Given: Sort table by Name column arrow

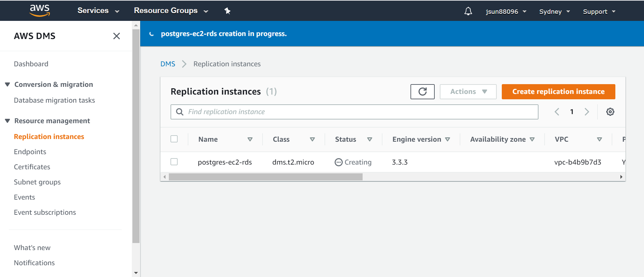Looking at the screenshot, I should tap(250, 139).
